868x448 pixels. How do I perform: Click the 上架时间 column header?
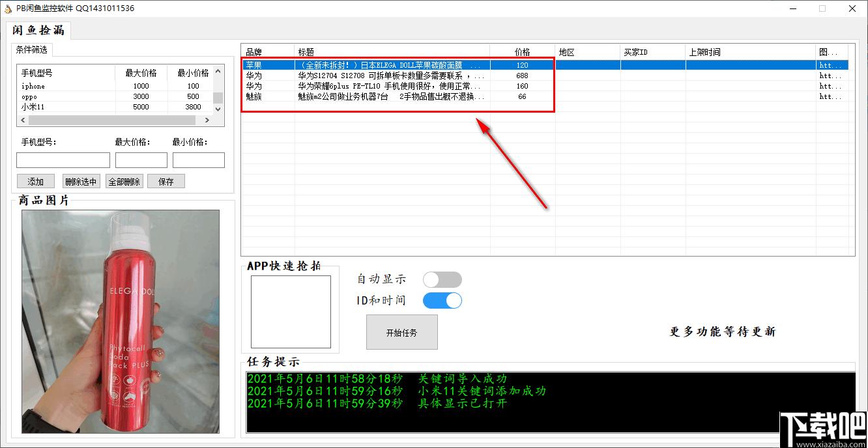tap(751, 52)
